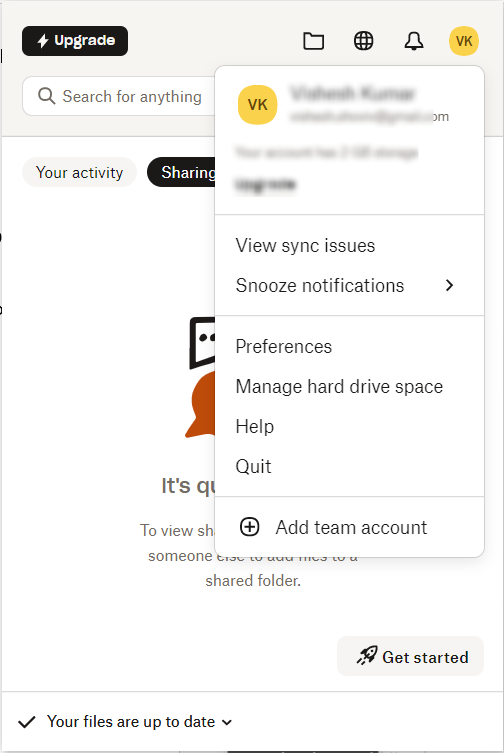
Task: Click the black Upgrade button
Action: pyautogui.click(x=75, y=41)
